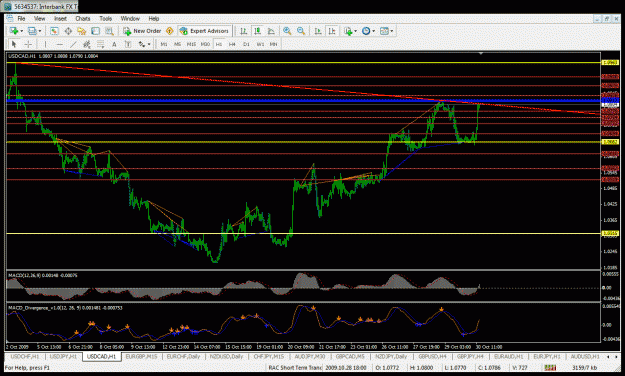
Task: Click the chart shift triangle marker at chart top
Action: click(x=481, y=53)
